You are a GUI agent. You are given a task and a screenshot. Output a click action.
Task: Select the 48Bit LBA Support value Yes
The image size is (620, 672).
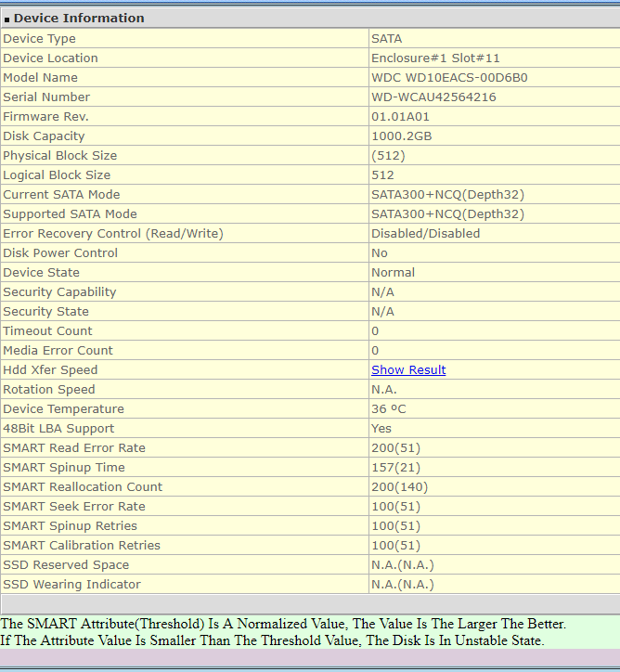(x=381, y=429)
